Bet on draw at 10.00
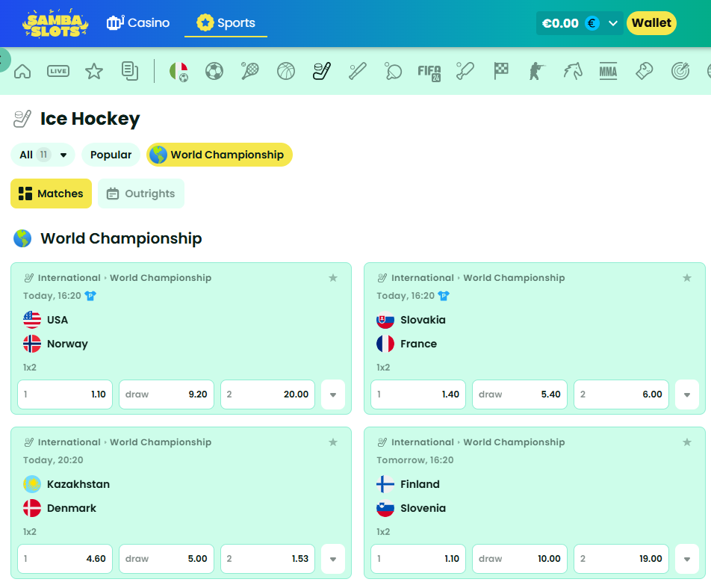This screenshot has height=588, width=711. tap(520, 559)
